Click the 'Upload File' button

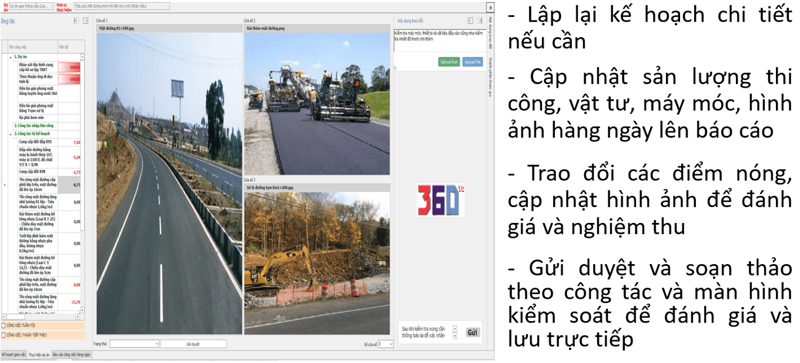(472, 62)
